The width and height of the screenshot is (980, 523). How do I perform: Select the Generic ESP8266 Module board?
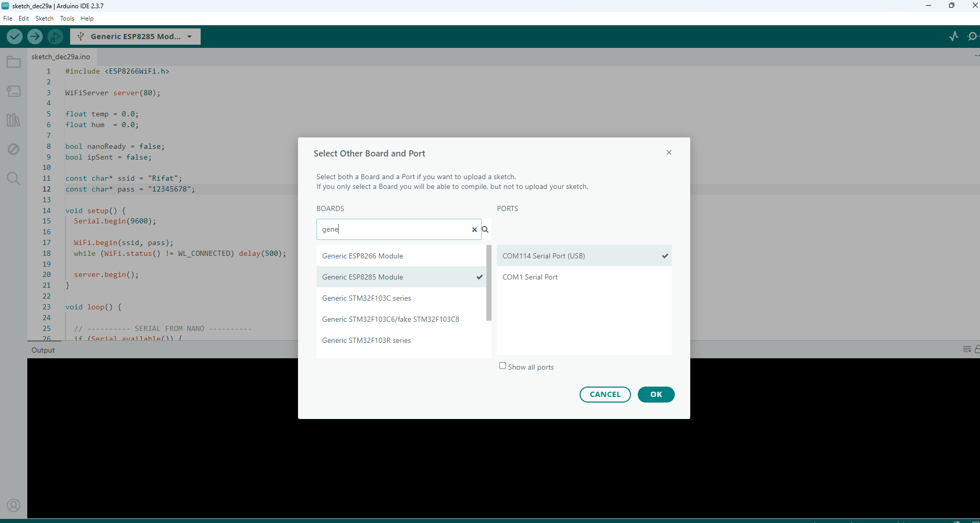tap(362, 256)
